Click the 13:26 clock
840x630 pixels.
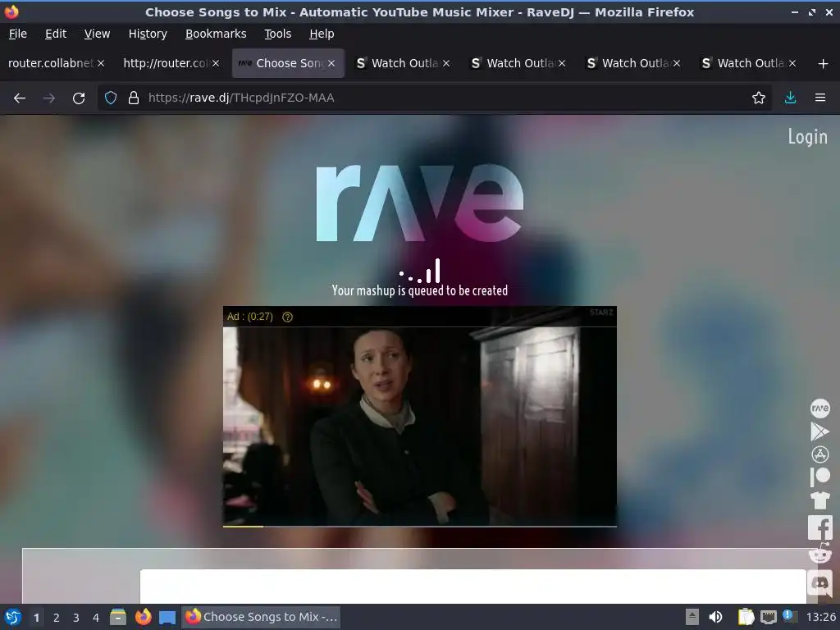820,617
